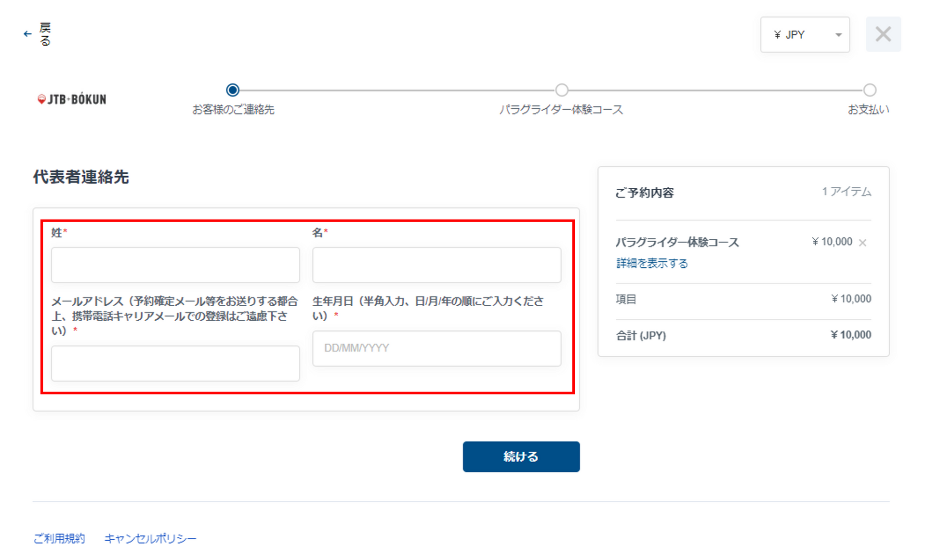Select the パラグライダー体験コース step circle
This screenshot has height=560, width=925.
pyautogui.click(x=561, y=90)
